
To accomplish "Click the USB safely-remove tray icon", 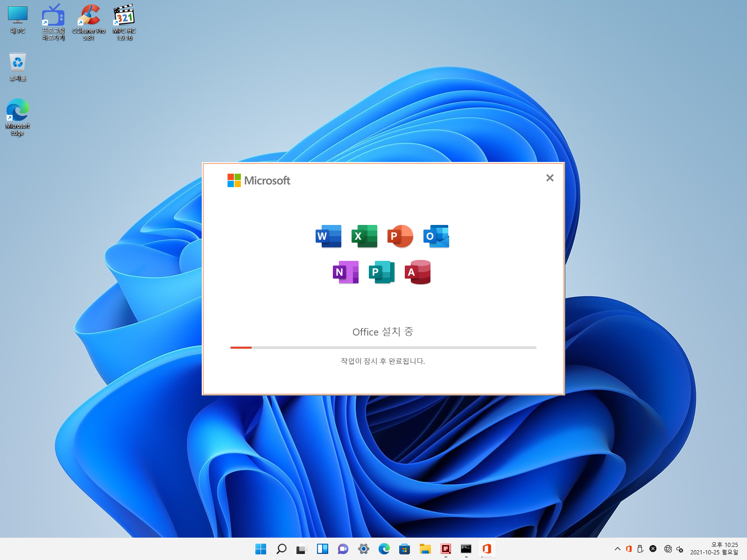I will [x=641, y=549].
